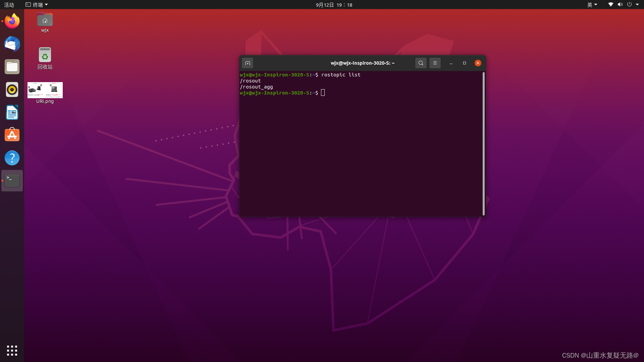Viewport: 644px width, 362px height.
Task: Click the Wi-Fi network status icon
Action: click(x=611, y=5)
